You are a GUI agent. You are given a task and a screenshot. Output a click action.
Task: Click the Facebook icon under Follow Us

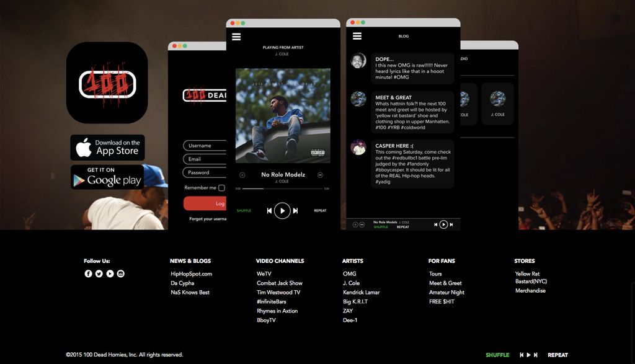click(x=87, y=273)
